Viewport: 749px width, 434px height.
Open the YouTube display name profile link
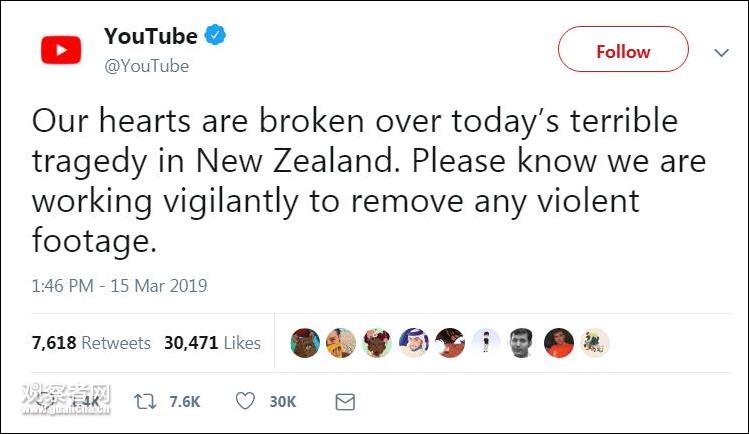tap(151, 37)
